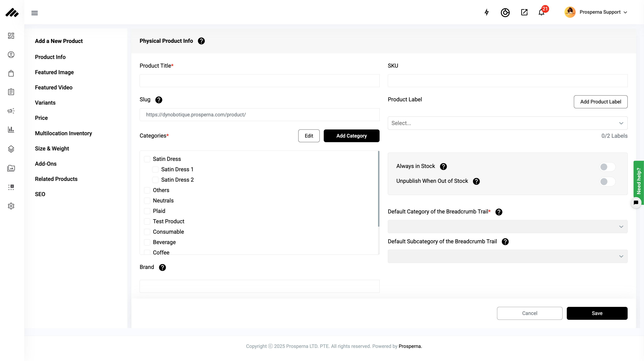Open the Product Label Select dropdown
This screenshot has width=644, height=361.
pyautogui.click(x=507, y=123)
